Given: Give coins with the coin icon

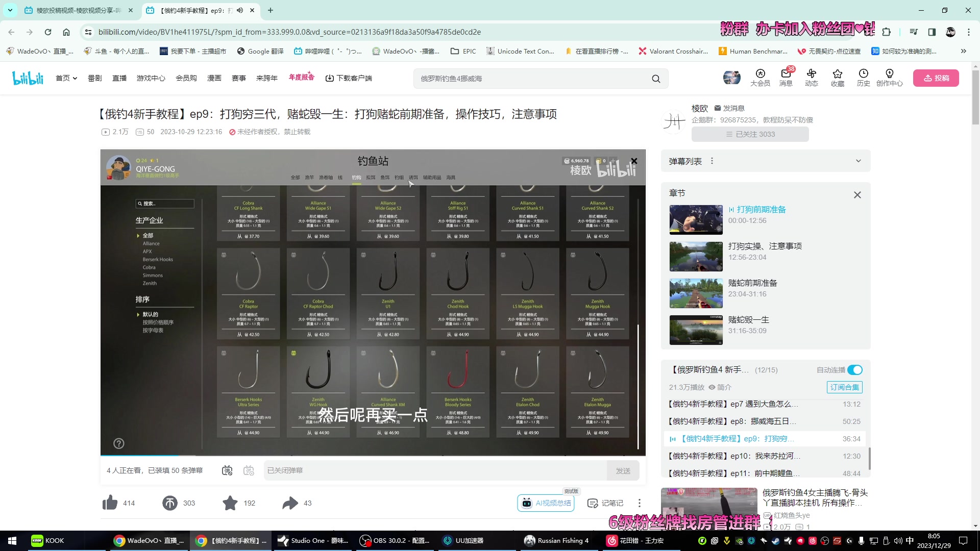Looking at the screenshot, I should pyautogui.click(x=170, y=503).
